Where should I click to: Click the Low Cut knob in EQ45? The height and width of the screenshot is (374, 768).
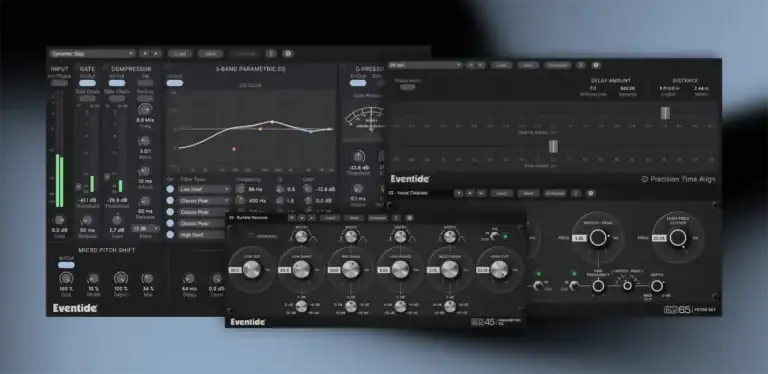252,269
